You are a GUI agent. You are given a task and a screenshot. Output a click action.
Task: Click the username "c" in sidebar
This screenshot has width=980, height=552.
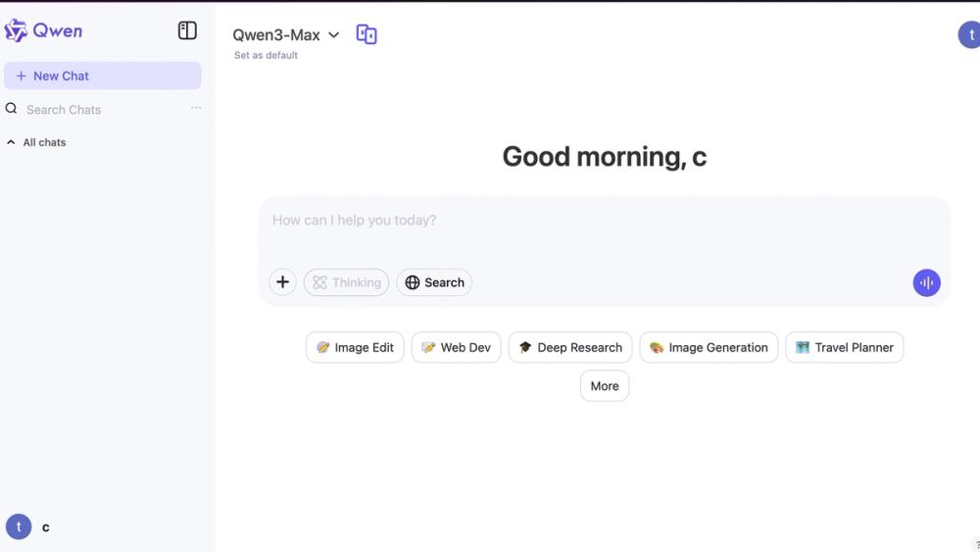click(46, 527)
